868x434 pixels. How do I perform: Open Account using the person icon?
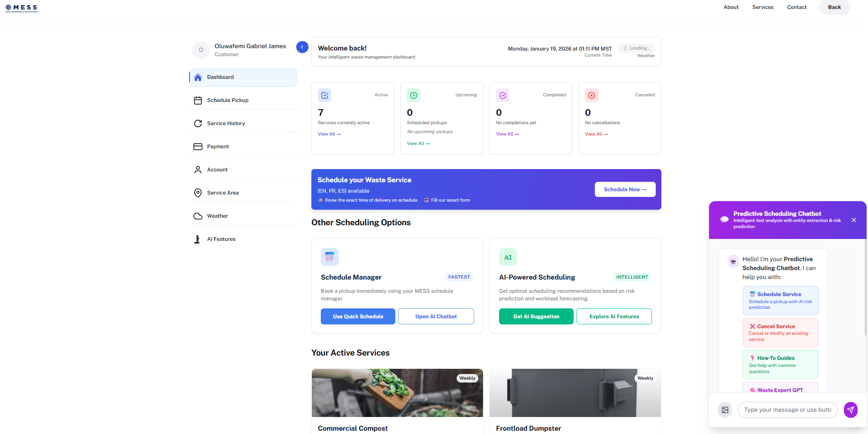[198, 170]
